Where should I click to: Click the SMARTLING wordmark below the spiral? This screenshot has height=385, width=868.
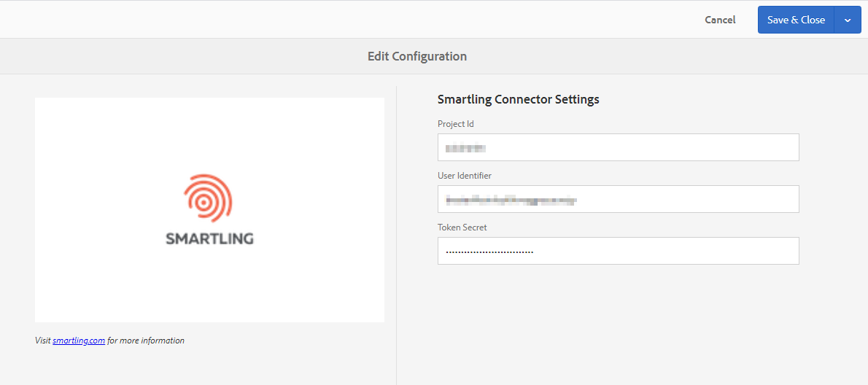pyautogui.click(x=210, y=239)
